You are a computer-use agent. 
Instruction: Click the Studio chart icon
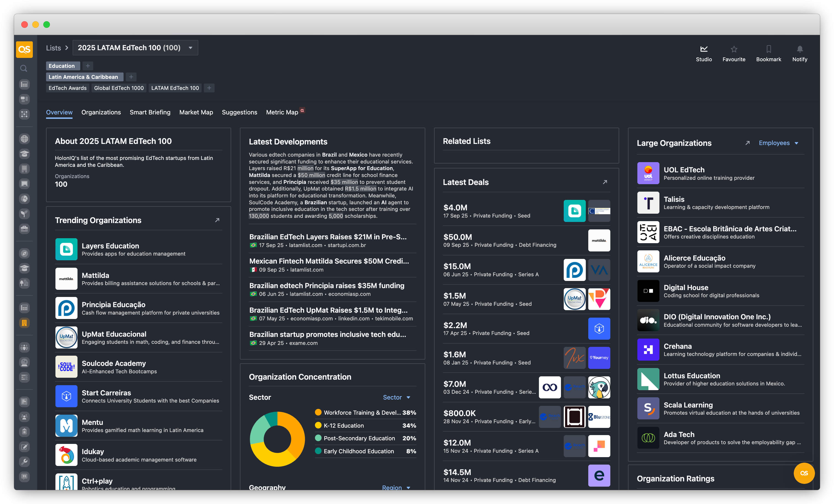pyautogui.click(x=704, y=49)
